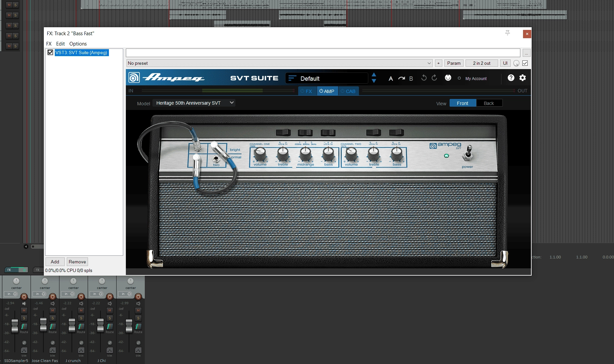Click the Add FX button

(55, 262)
